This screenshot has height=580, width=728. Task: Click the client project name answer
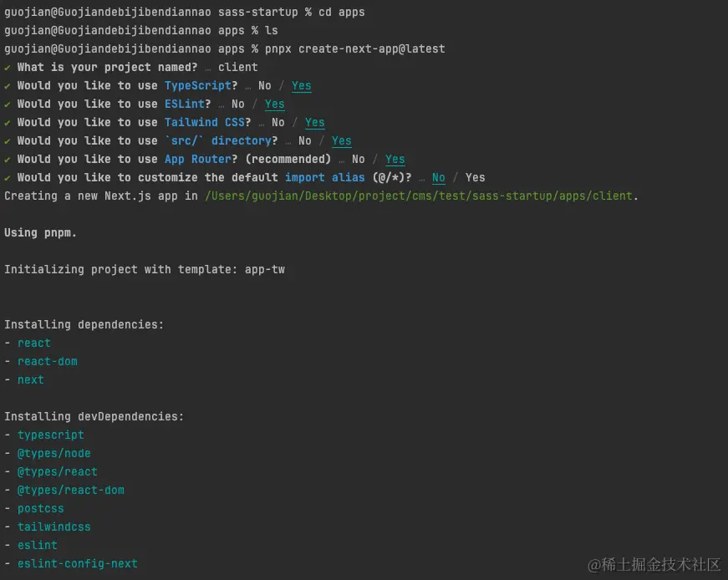point(237,67)
